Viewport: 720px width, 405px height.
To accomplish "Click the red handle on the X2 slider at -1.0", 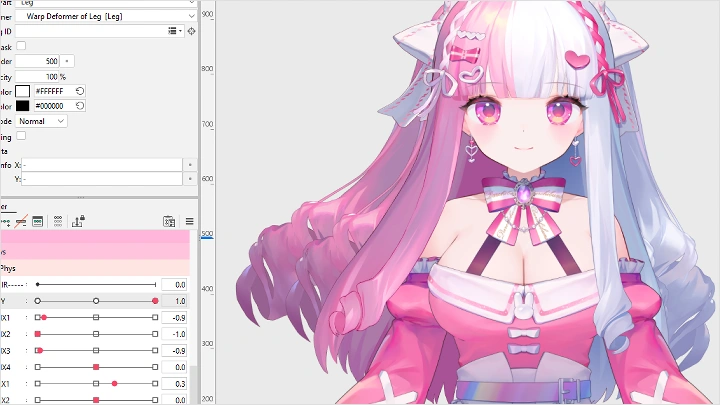I will (x=38, y=334).
